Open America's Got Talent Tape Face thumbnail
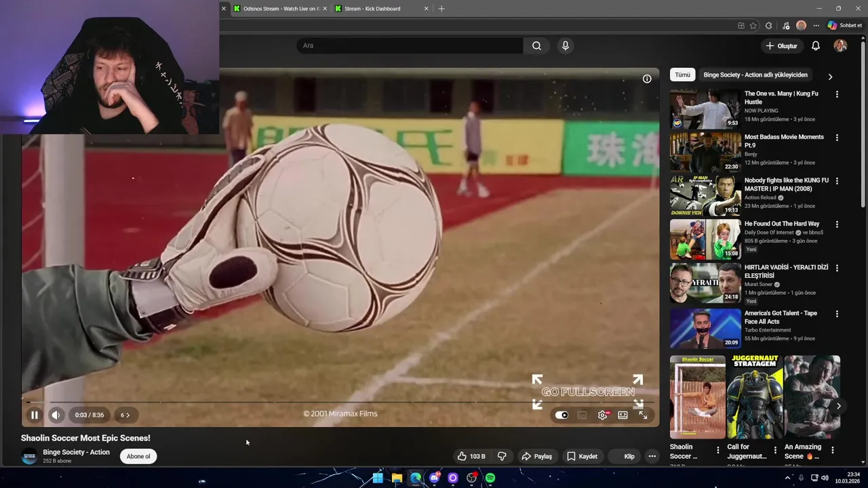868x488 pixels. [x=705, y=328]
